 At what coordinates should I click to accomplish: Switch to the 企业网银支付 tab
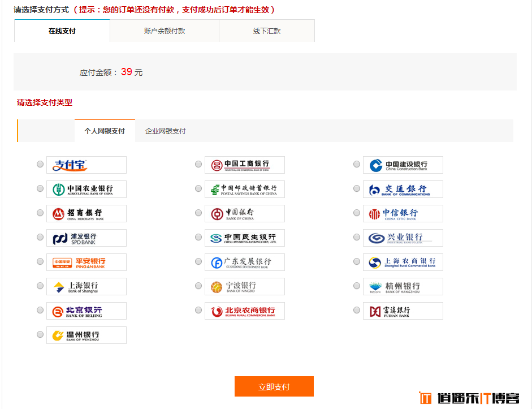pyautogui.click(x=166, y=131)
